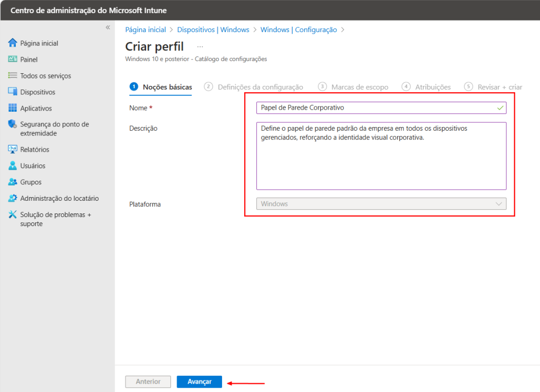Screen dimensions: 540x392
Task: Collapse the navigation sidebar
Action: (x=107, y=27)
